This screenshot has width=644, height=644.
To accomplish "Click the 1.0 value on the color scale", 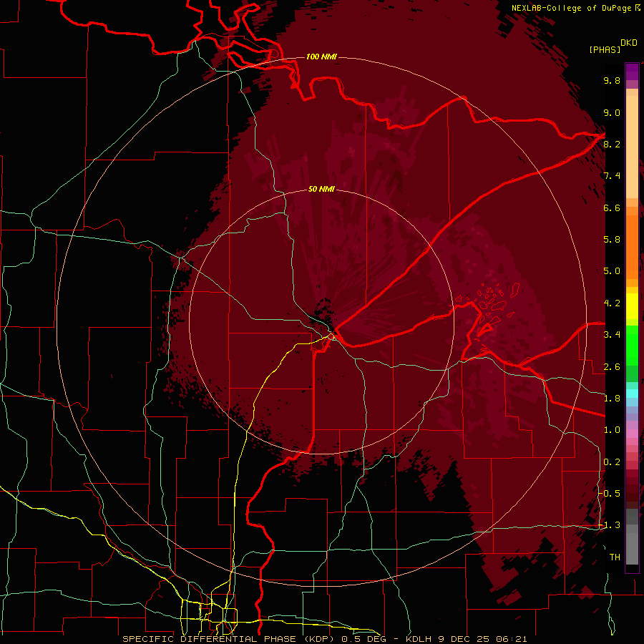I will [612, 430].
